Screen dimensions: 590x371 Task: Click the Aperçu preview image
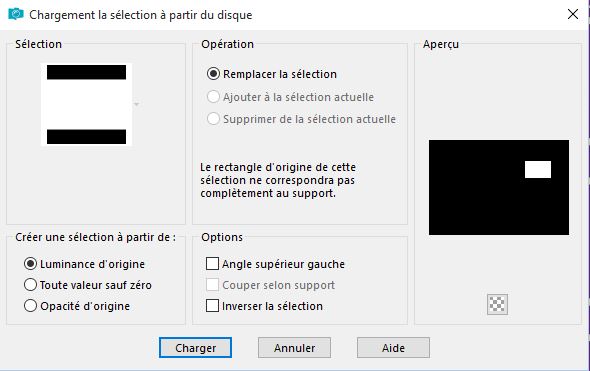click(499, 187)
